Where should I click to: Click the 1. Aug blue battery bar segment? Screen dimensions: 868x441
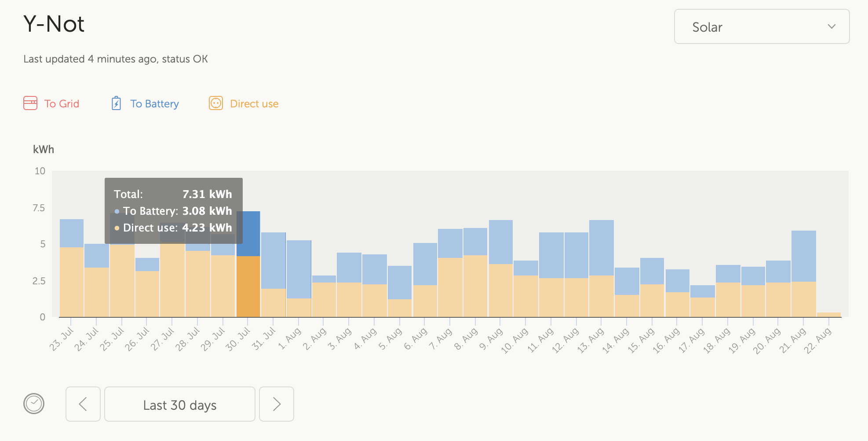[x=299, y=268]
